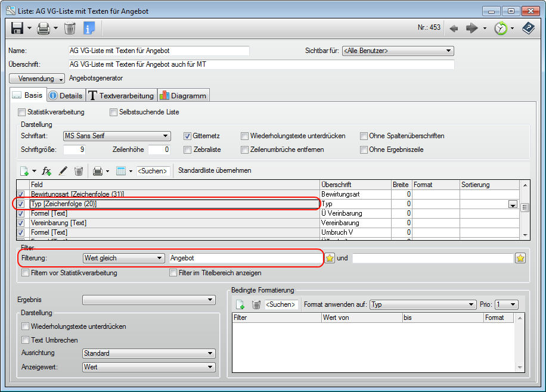The image size is (546, 392).
Task: Switch to the Textverarbeitung tab
Action: pos(122,95)
